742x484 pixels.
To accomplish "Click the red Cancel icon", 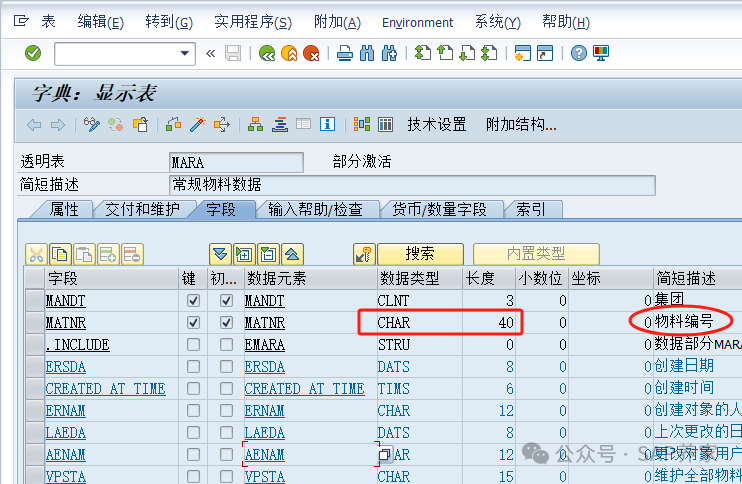I will coord(311,53).
